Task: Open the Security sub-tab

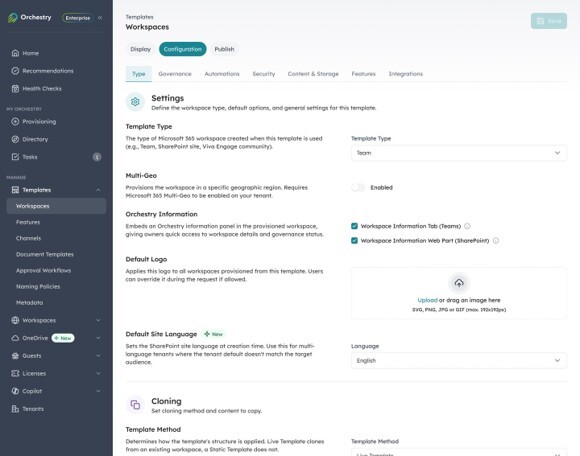Action: [x=264, y=74]
